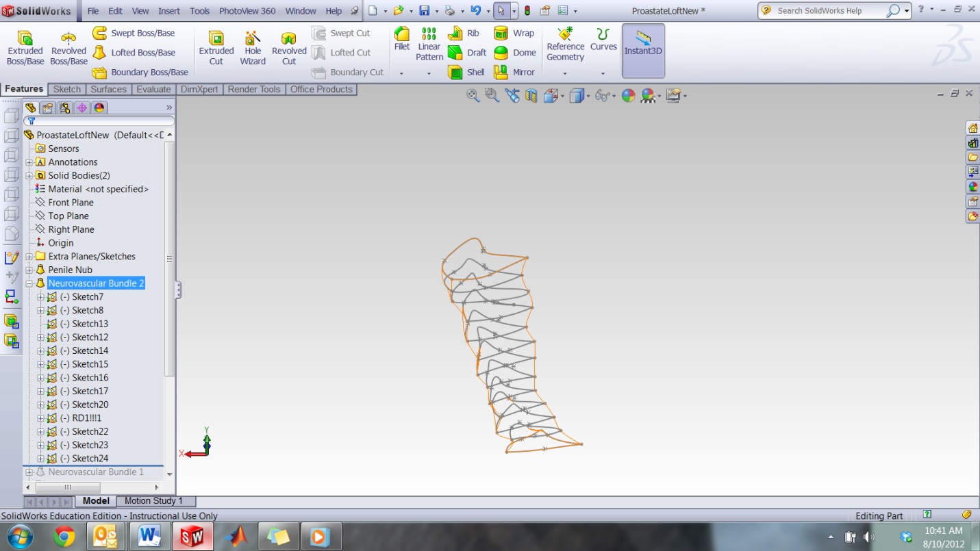Open the Curves dropdown arrow
Screen dimensions: 980x551
click(603, 73)
